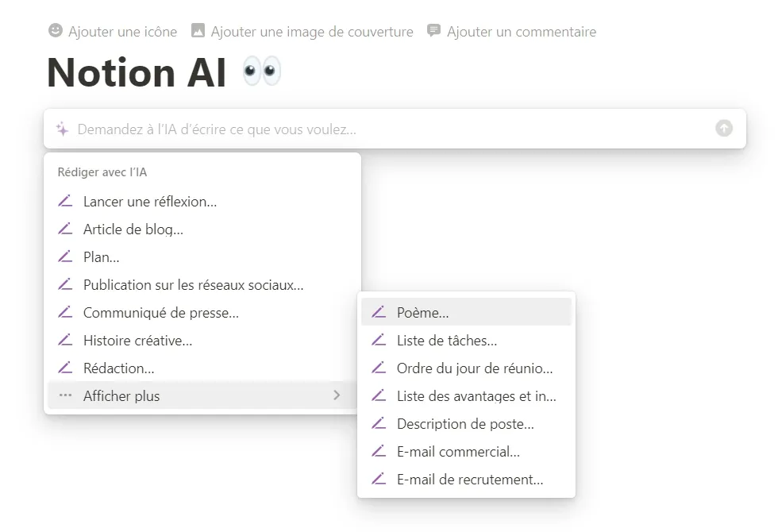Click pencil icon next to Liste des avantages
This screenshot has height=532, width=778.
[379, 395]
